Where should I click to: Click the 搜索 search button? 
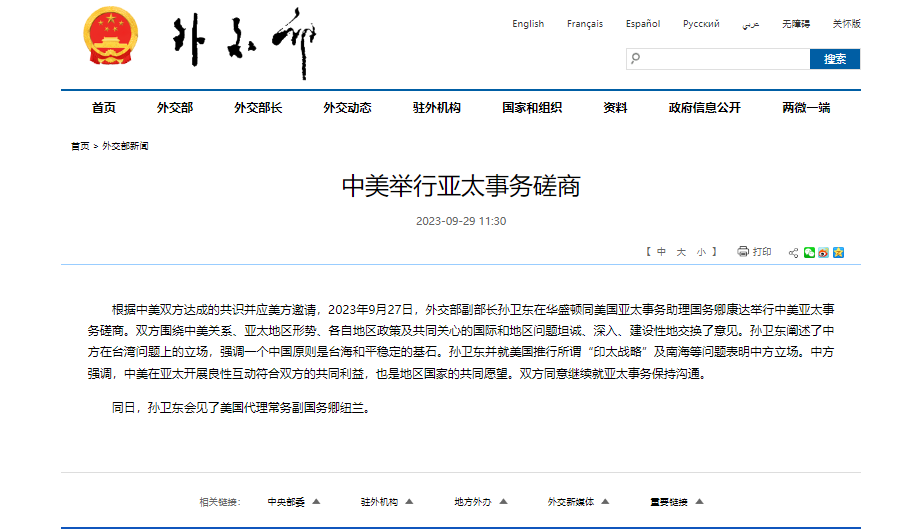pyautogui.click(x=835, y=59)
